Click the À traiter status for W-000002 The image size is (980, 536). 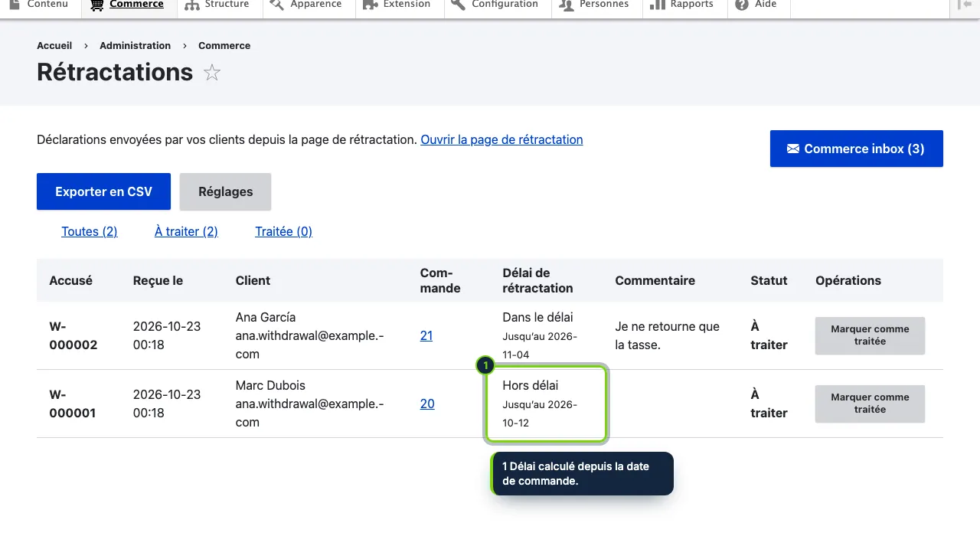(x=769, y=335)
